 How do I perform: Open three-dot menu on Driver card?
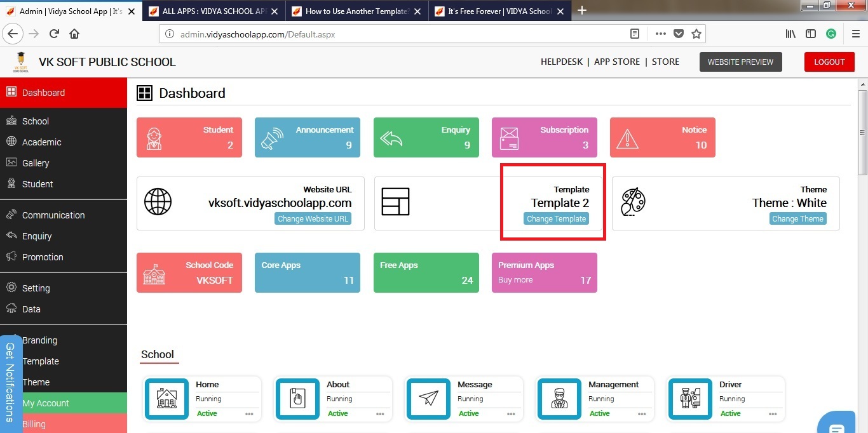773,414
